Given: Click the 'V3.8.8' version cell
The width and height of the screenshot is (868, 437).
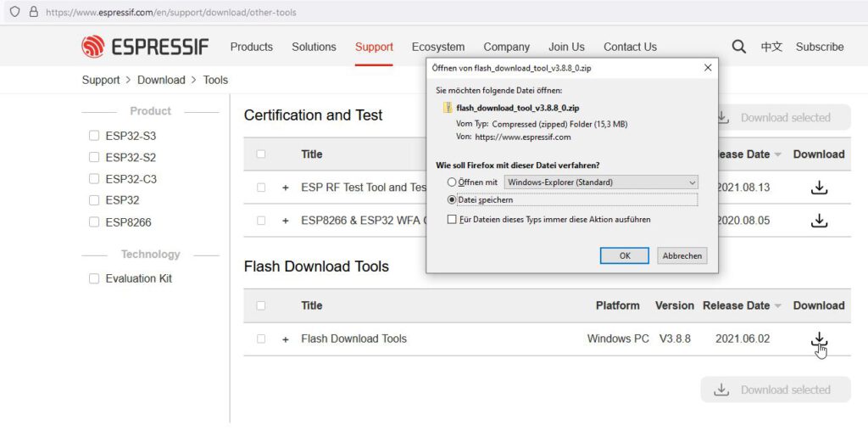Looking at the screenshot, I should point(675,339).
